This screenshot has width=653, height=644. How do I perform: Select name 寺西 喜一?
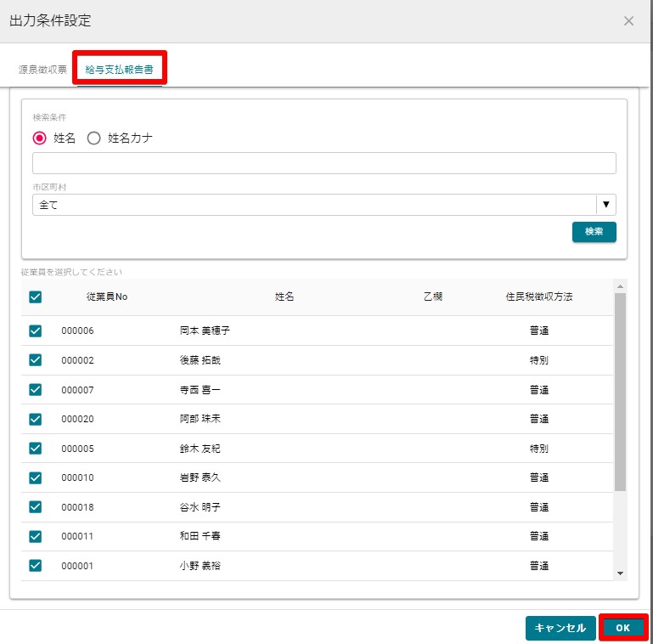200,390
